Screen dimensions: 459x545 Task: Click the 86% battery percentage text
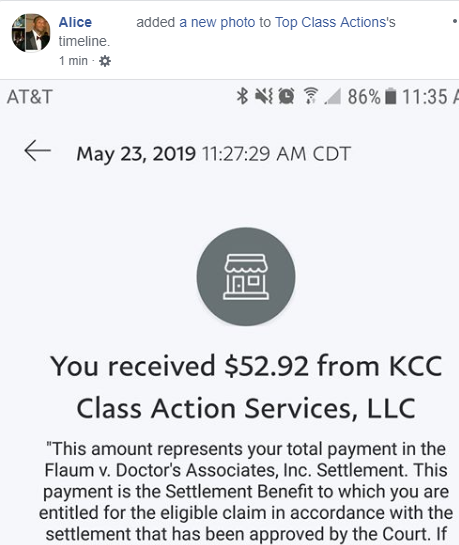pyautogui.click(x=364, y=97)
